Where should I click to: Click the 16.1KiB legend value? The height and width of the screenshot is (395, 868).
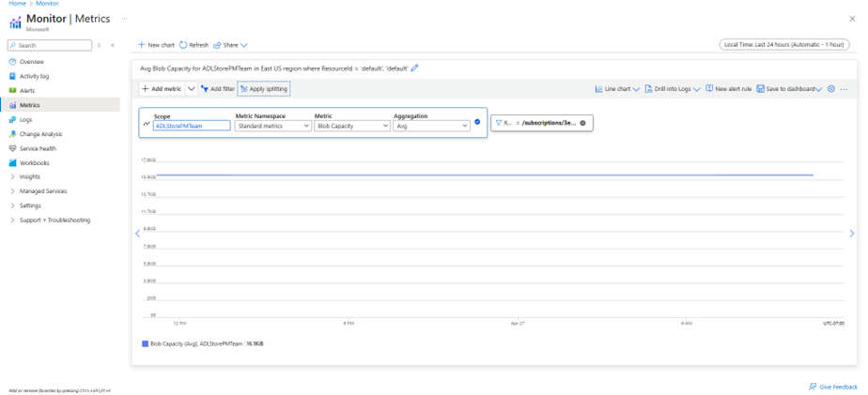[x=256, y=343]
